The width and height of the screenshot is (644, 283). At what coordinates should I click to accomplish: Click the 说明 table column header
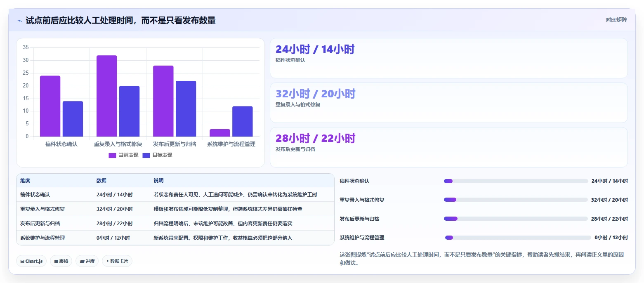pyautogui.click(x=159, y=181)
